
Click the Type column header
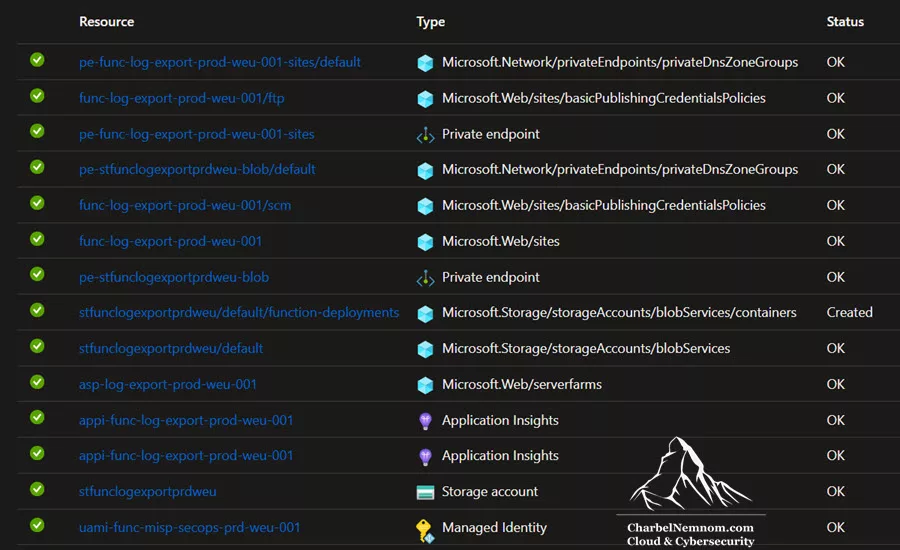point(430,22)
